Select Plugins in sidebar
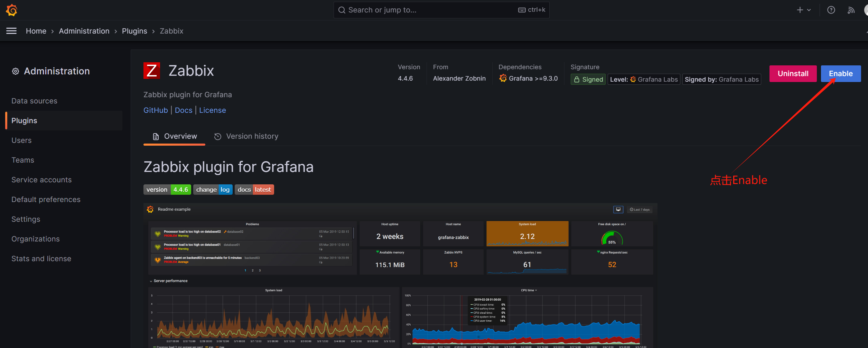The image size is (868, 348). [x=64, y=120]
